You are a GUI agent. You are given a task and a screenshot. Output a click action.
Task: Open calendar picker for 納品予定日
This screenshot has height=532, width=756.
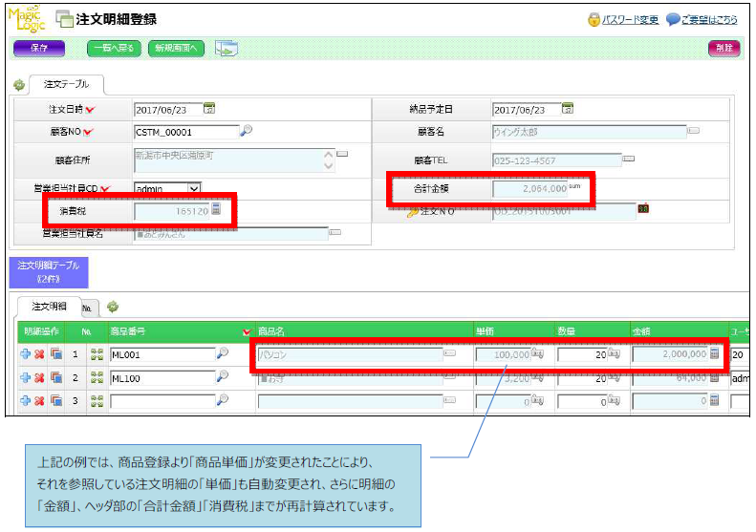(x=568, y=109)
